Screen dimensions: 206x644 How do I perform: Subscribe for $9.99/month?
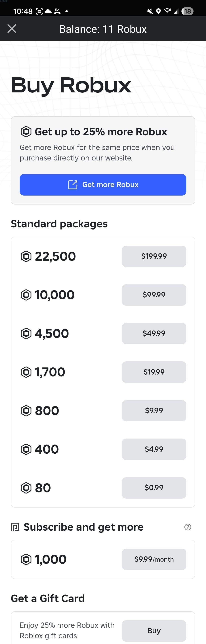[x=154, y=559]
